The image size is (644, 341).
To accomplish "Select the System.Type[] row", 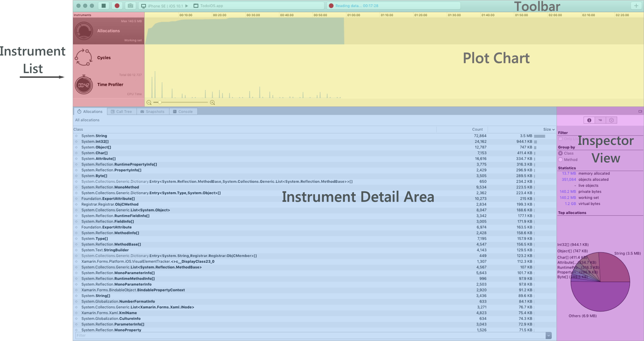I will point(315,239).
